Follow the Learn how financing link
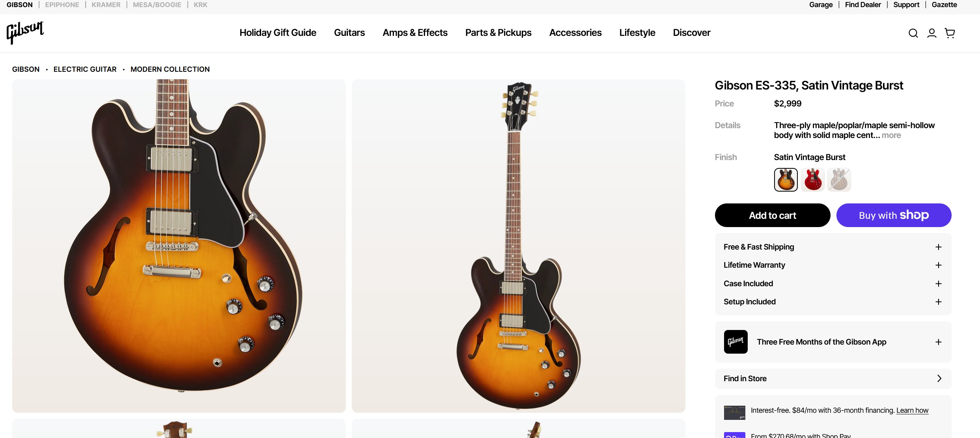The width and height of the screenshot is (980, 438). 912,410
